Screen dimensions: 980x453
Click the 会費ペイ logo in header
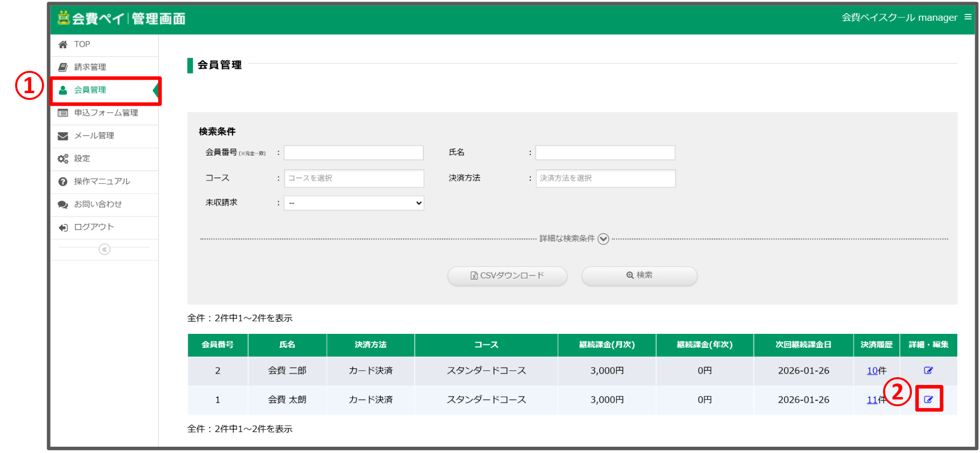121,18
